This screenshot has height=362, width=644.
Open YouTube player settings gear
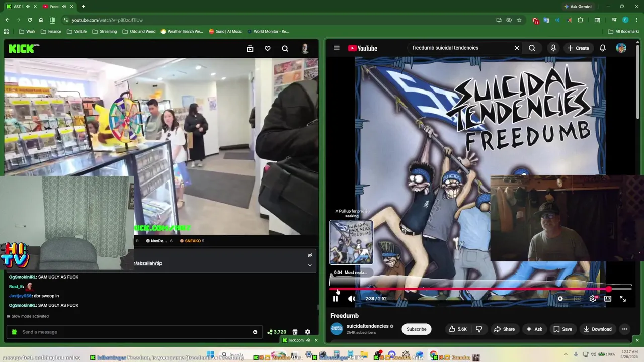[593, 299]
